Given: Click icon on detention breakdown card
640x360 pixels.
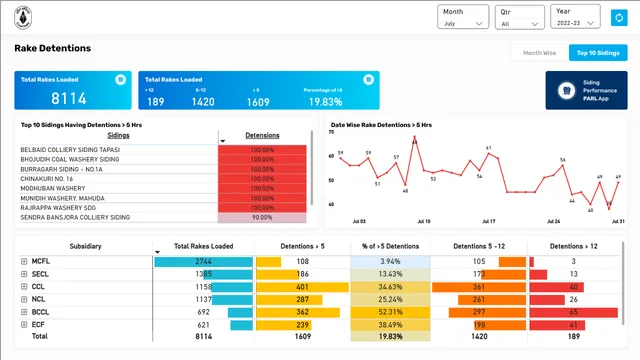Looking at the screenshot, I should coord(368,79).
